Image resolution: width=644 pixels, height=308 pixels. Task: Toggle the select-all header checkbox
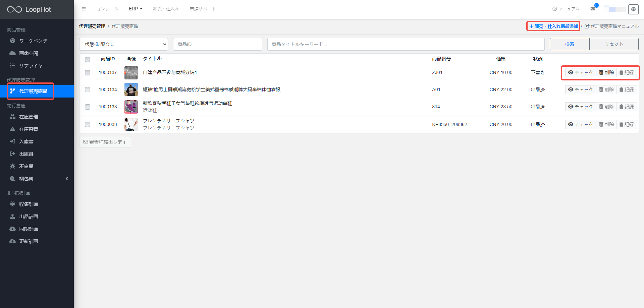(88, 59)
